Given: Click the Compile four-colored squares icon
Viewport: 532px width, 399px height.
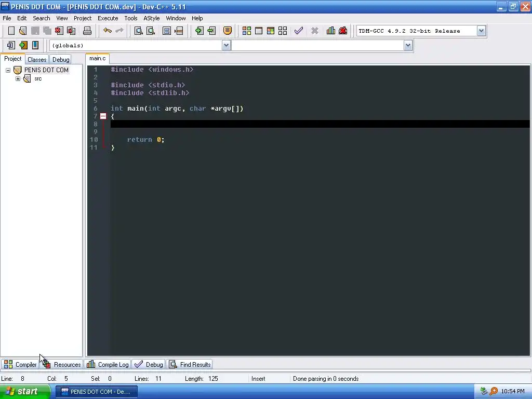Looking at the screenshot, I should (247, 31).
